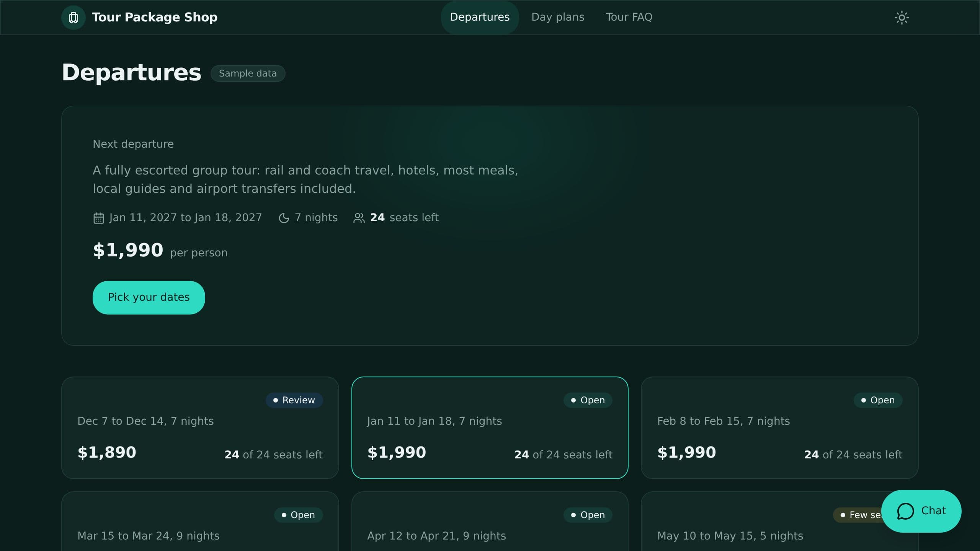
Task: Click the Open badge on Mar 15 card
Action: (298, 515)
